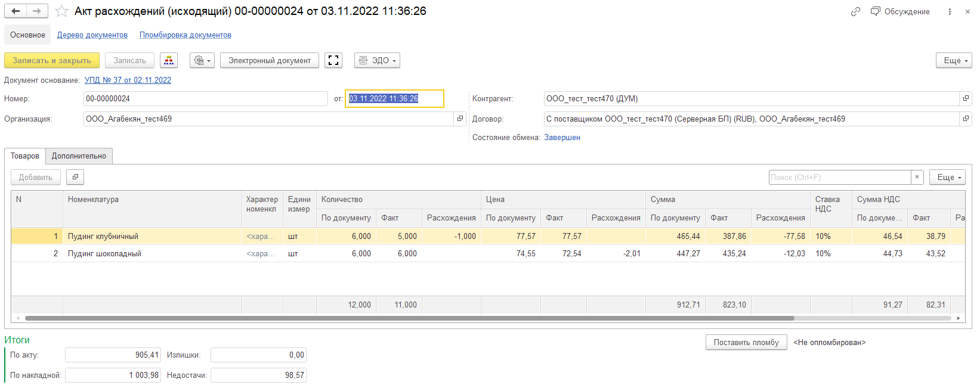Click the Номер input field
The width and height of the screenshot is (980, 385).
[205, 98]
